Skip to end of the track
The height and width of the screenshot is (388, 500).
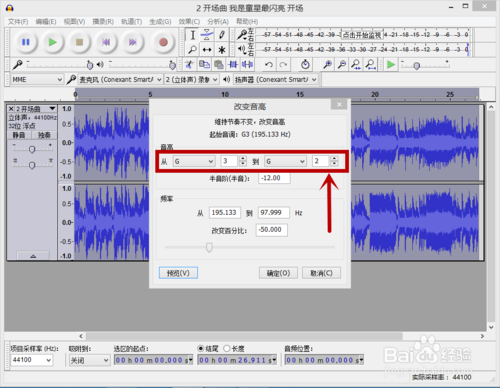(x=133, y=42)
